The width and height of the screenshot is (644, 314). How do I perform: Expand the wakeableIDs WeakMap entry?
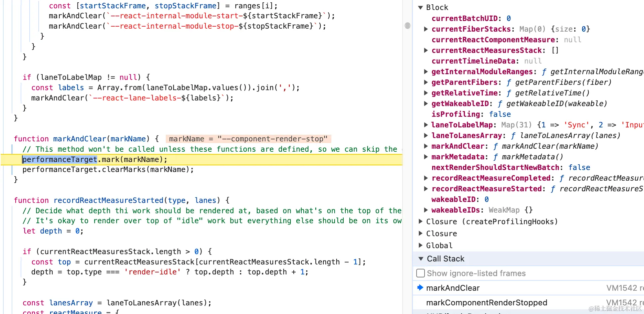pyautogui.click(x=426, y=210)
